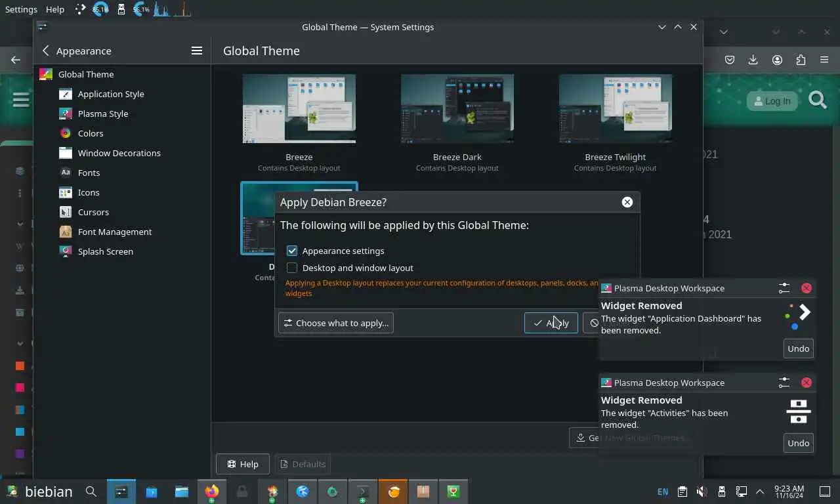Open the Help menu in top panel
The width and height of the screenshot is (840, 504).
pos(55,9)
